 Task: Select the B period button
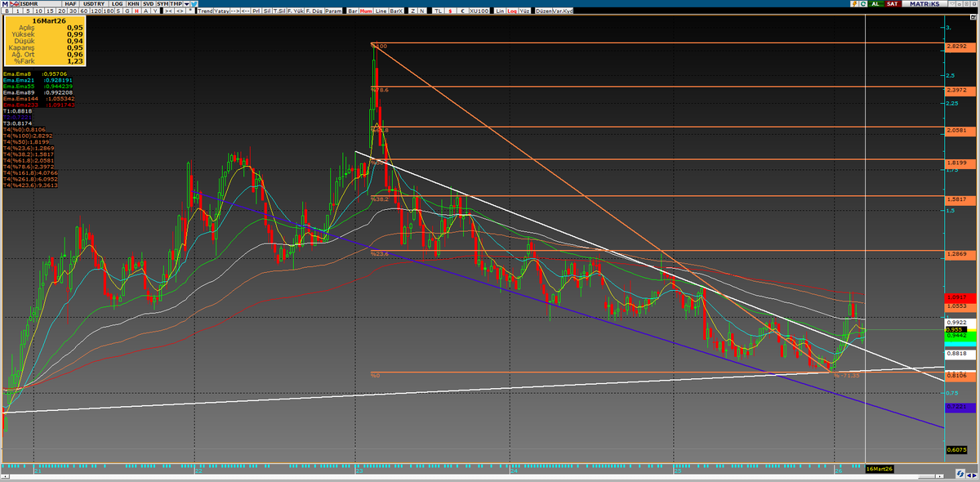pyautogui.click(x=7, y=11)
